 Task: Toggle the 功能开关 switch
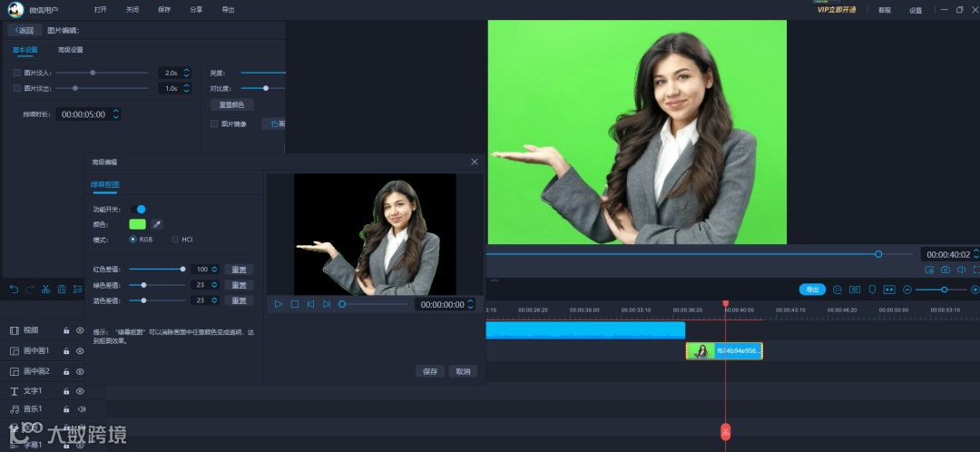pyautogui.click(x=138, y=210)
